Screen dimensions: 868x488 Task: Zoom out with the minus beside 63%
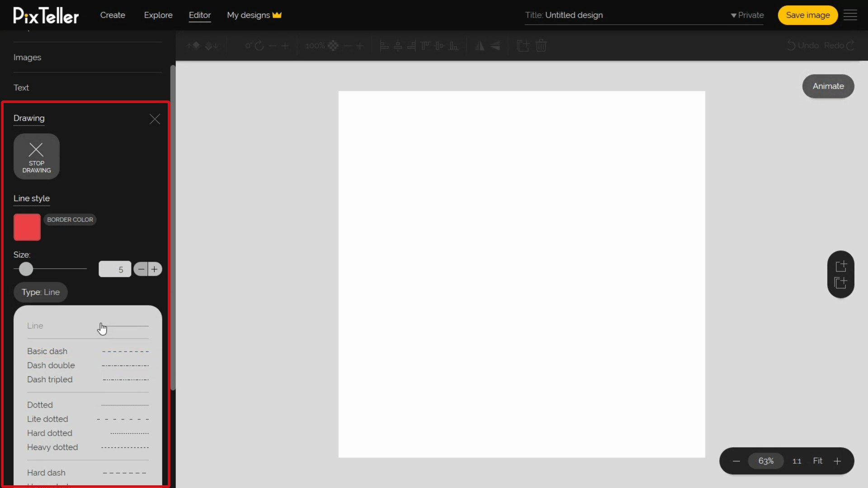(736, 461)
